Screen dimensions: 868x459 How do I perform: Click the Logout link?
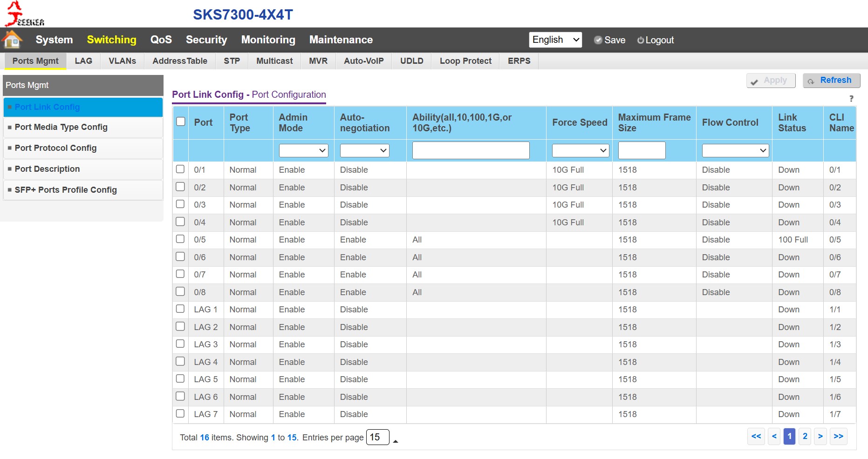pyautogui.click(x=659, y=40)
